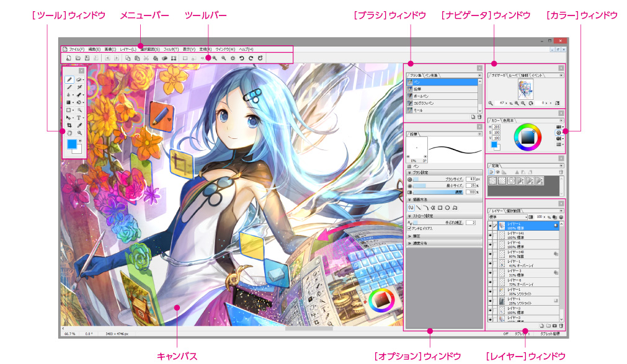This screenshot has width=627, height=364.
Task: Click the new layer icon at the layer panel bottom
Action: point(542,326)
